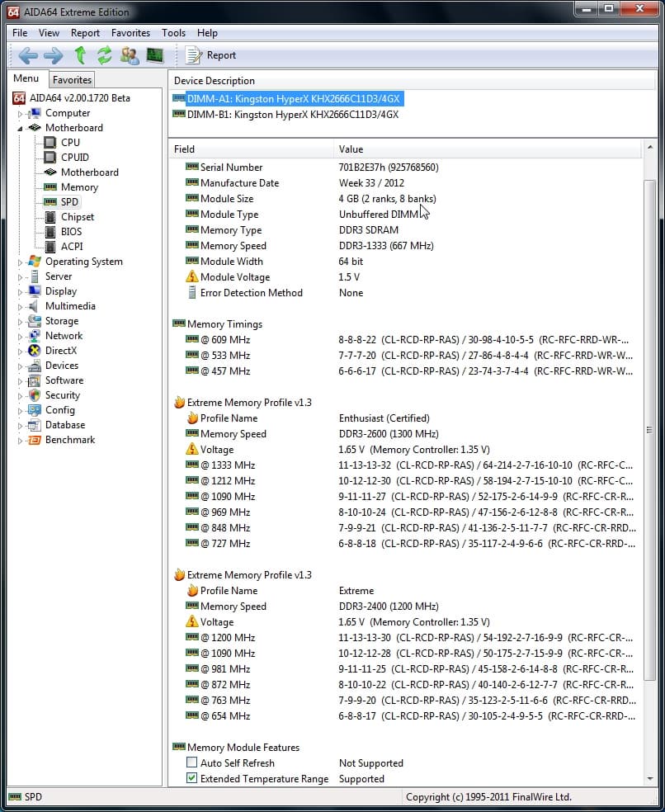Click the Value column header
Screen dimensions: 665x812
[x=487, y=149]
